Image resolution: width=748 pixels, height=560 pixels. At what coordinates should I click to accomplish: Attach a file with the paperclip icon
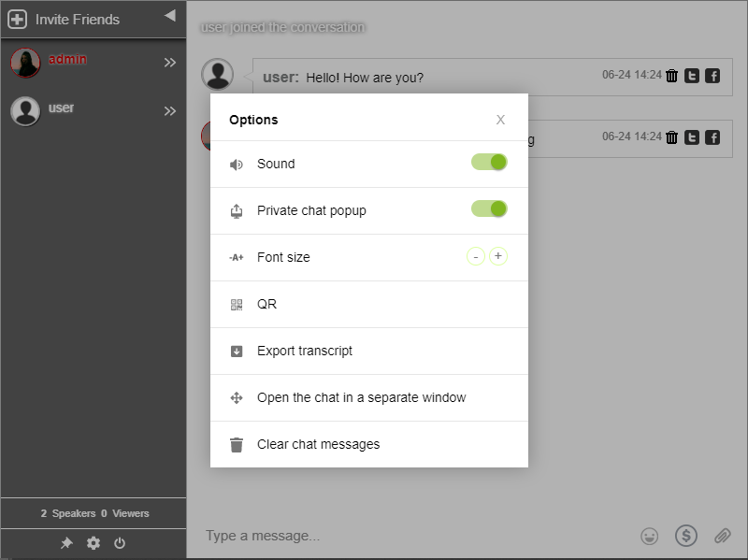tap(722, 536)
